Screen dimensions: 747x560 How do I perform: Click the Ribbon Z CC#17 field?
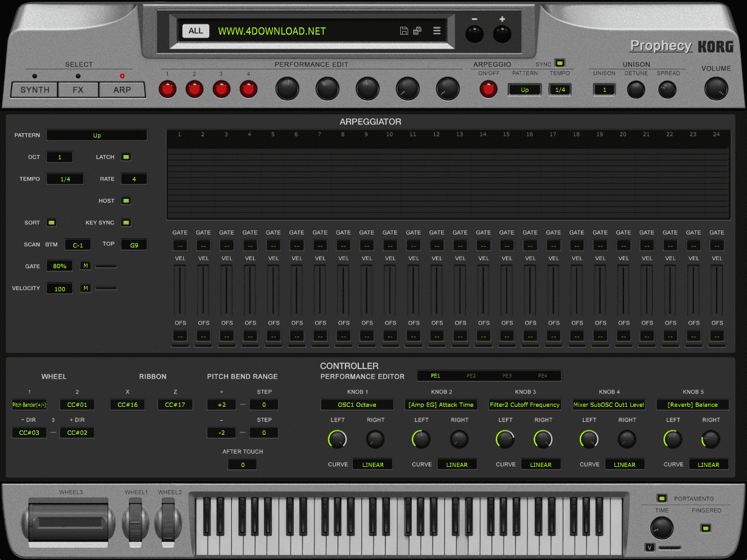coord(175,404)
